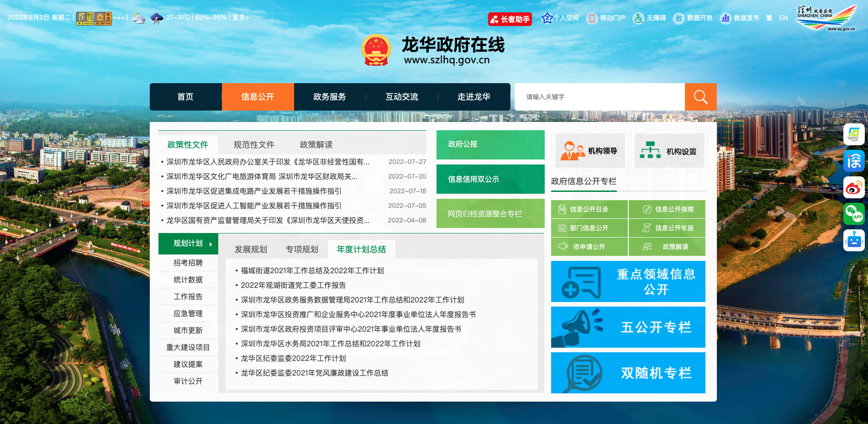
Task: Open 机构设置 with the org-chart icon
Action: [669, 151]
